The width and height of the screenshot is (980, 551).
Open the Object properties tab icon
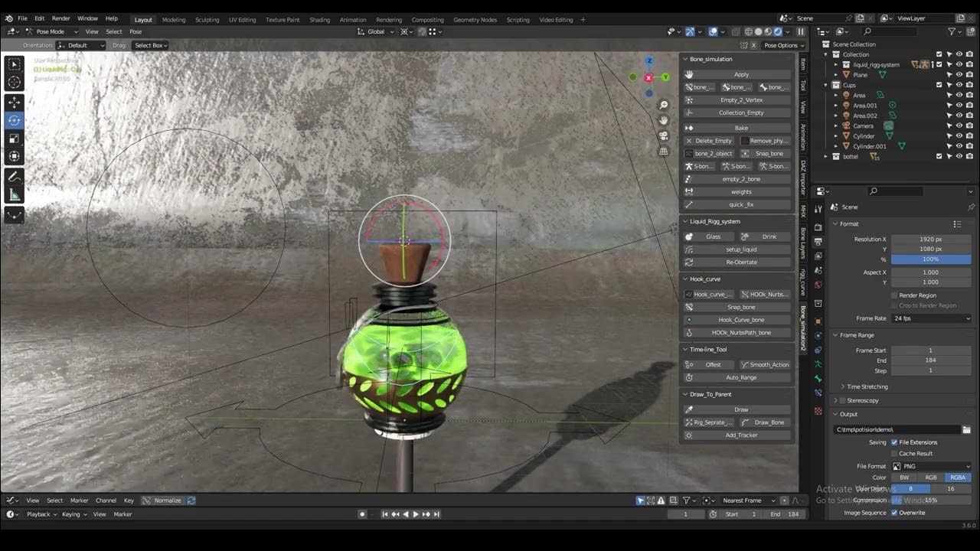(x=818, y=321)
